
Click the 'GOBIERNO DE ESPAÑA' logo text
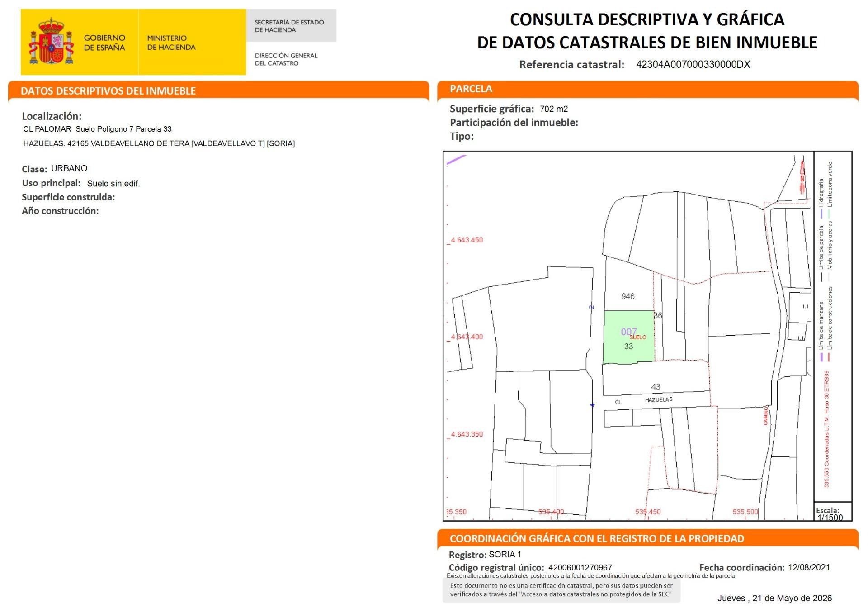coord(104,43)
